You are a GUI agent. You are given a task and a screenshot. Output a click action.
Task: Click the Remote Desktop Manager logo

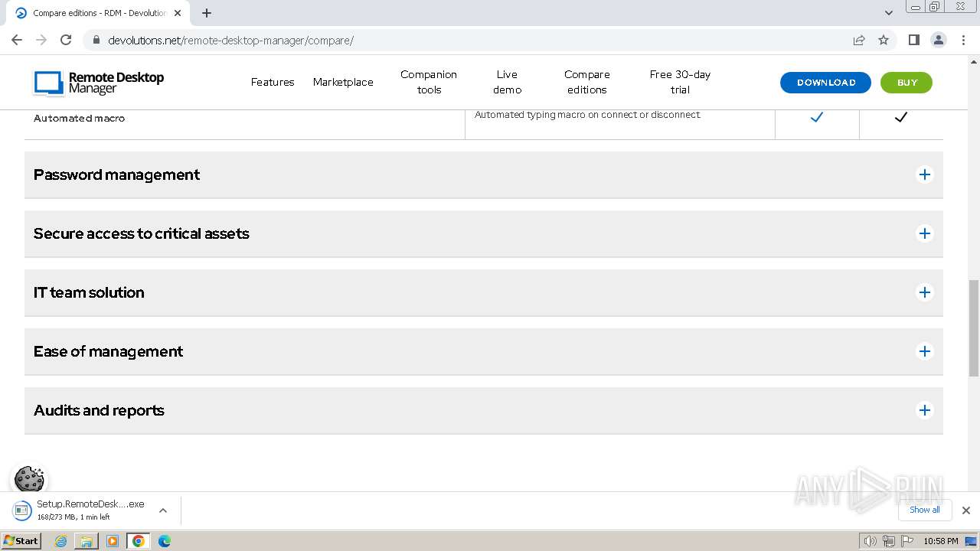99,83
